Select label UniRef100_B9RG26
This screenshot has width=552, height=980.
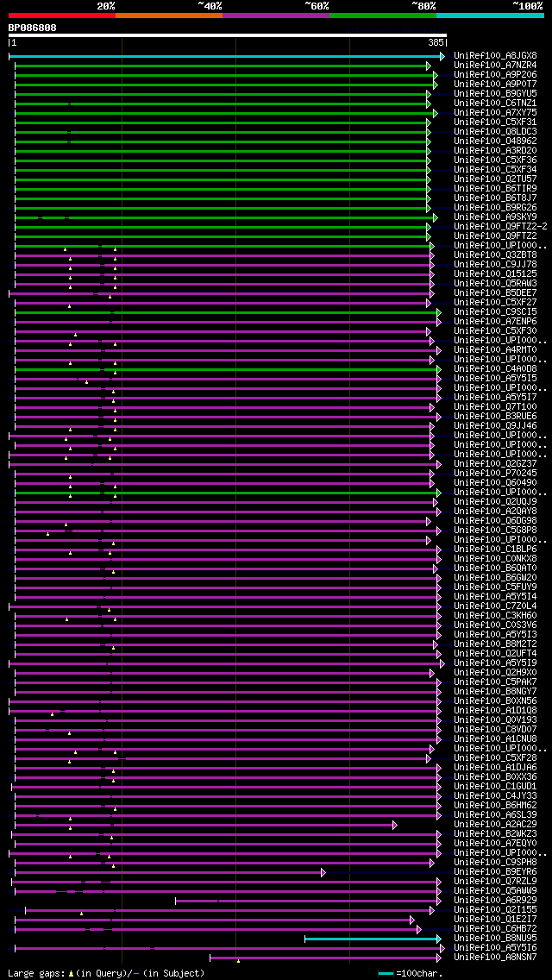pos(495,208)
